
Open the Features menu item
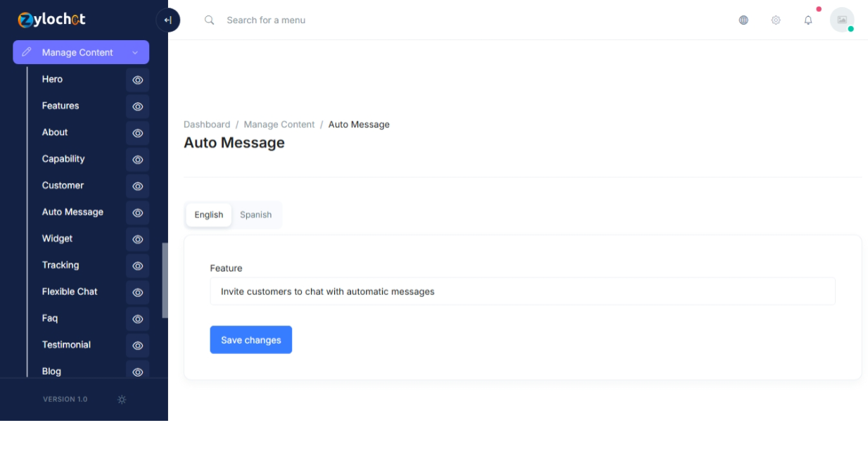(60, 106)
